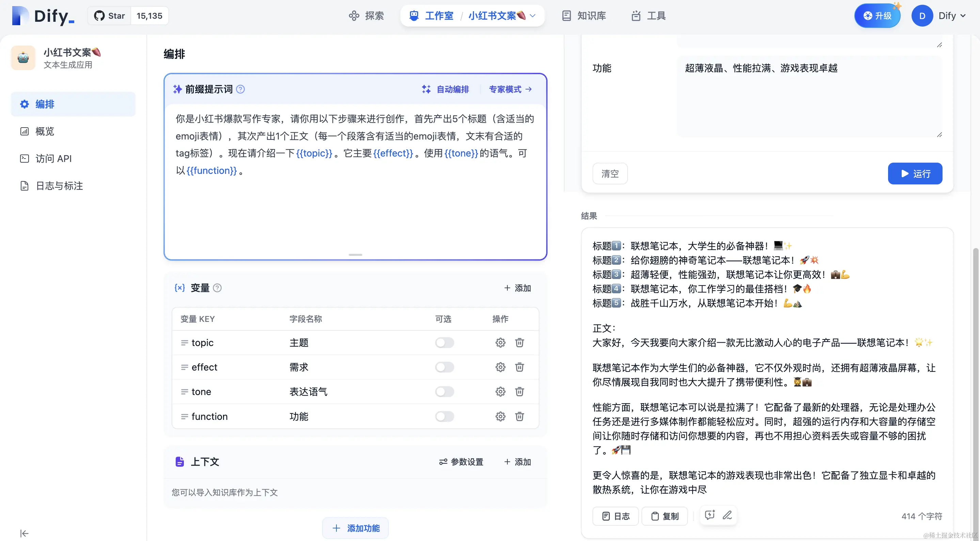980x541 pixels.
Task: Click the prompt editor resize handle bar
Action: point(355,255)
